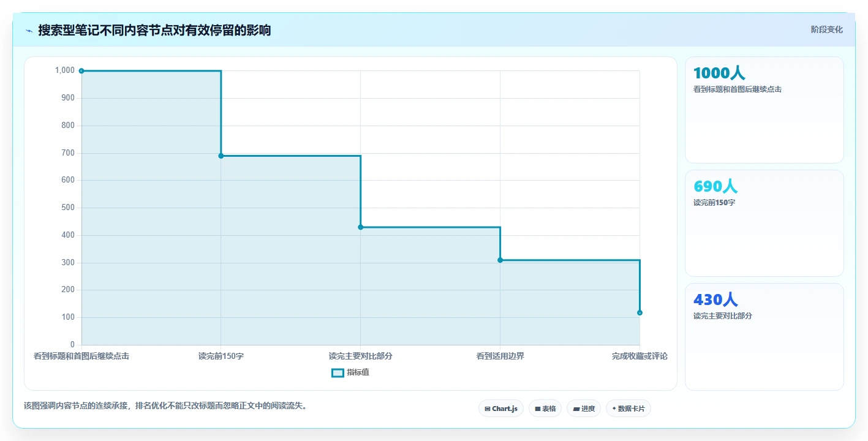Click the data point at value 1,000
This screenshot has width=868, height=441.
tap(81, 71)
